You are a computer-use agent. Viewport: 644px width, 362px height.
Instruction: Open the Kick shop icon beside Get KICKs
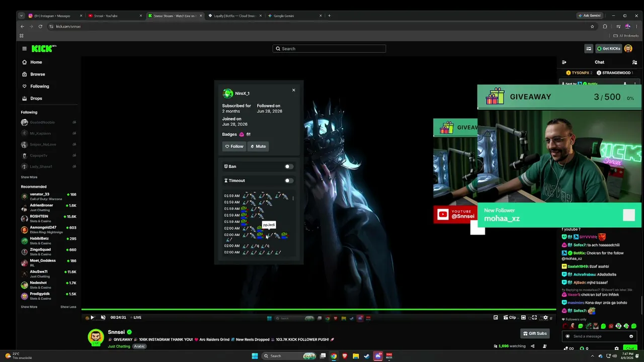pos(589,49)
